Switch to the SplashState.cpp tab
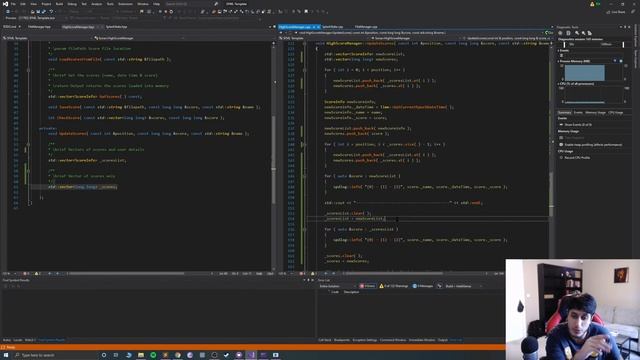 pyautogui.click(x=333, y=27)
